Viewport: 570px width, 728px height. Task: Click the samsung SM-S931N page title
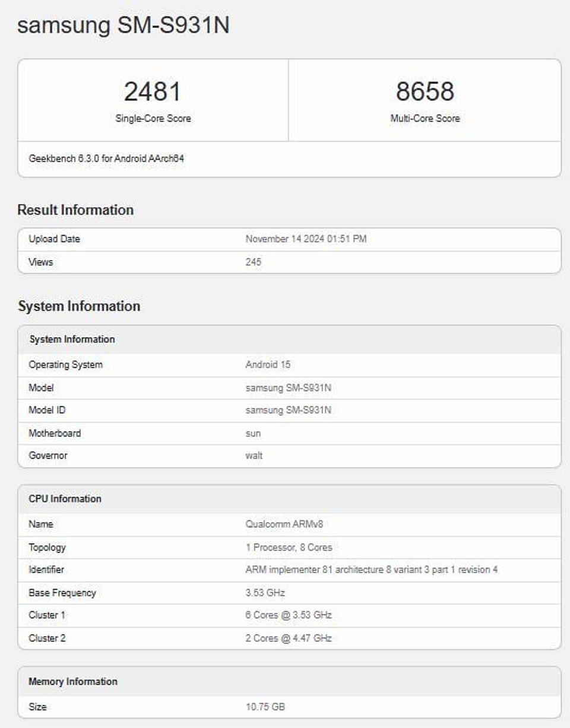point(123,25)
